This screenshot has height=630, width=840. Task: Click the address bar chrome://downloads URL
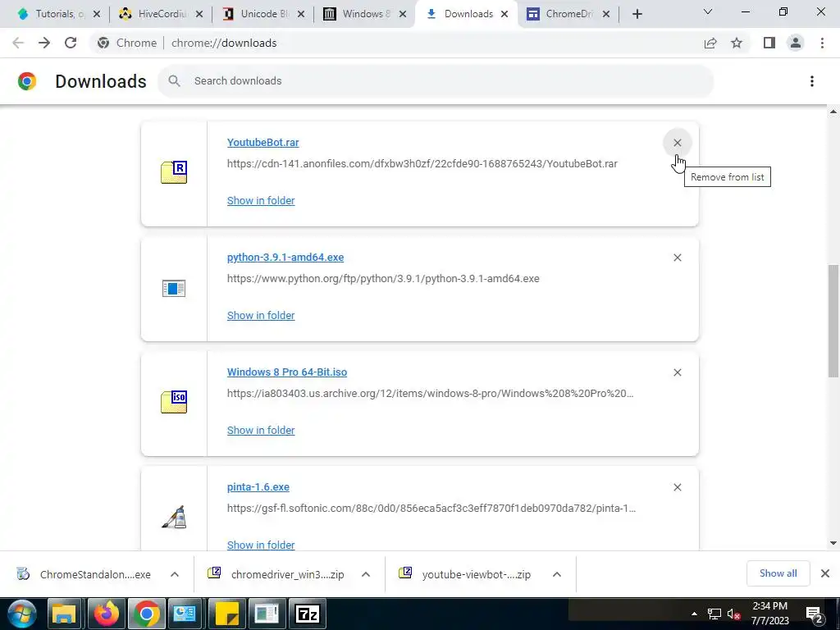(224, 43)
